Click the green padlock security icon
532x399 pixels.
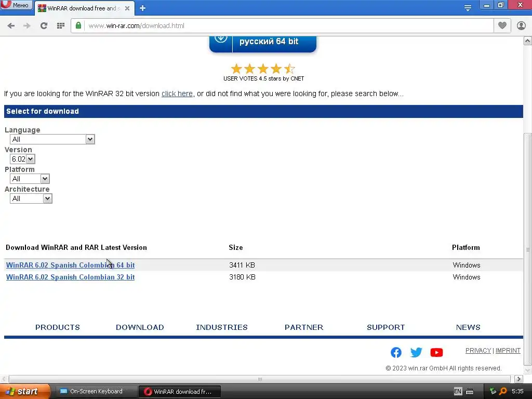point(78,25)
